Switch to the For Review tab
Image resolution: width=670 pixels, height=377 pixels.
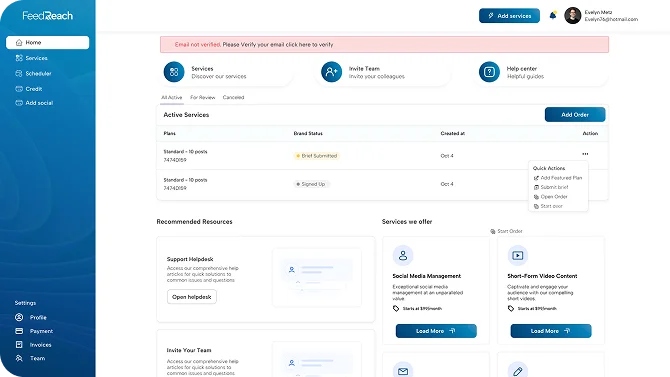[x=203, y=97]
